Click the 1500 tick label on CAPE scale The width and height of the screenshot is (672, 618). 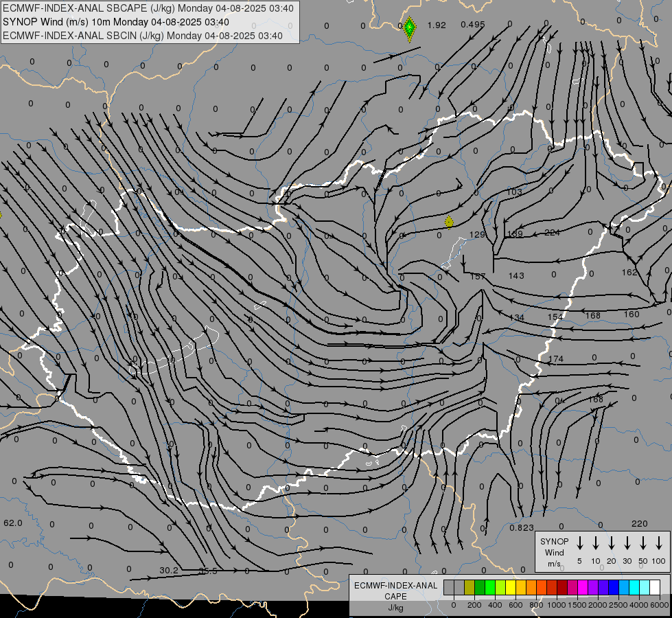click(577, 605)
